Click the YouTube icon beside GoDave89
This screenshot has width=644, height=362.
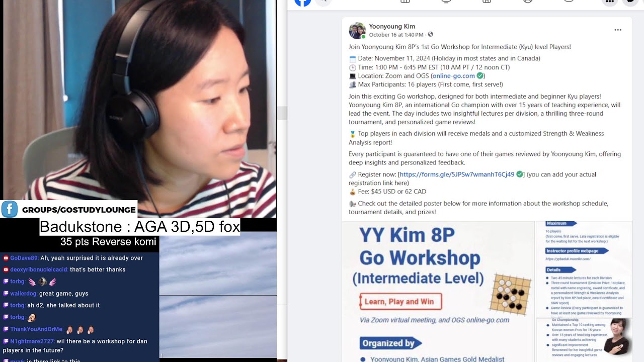(6, 258)
